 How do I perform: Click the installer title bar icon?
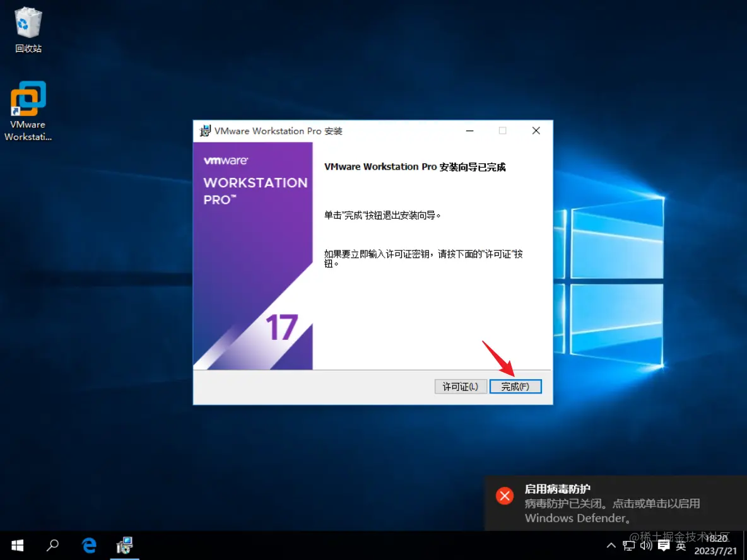coord(205,131)
